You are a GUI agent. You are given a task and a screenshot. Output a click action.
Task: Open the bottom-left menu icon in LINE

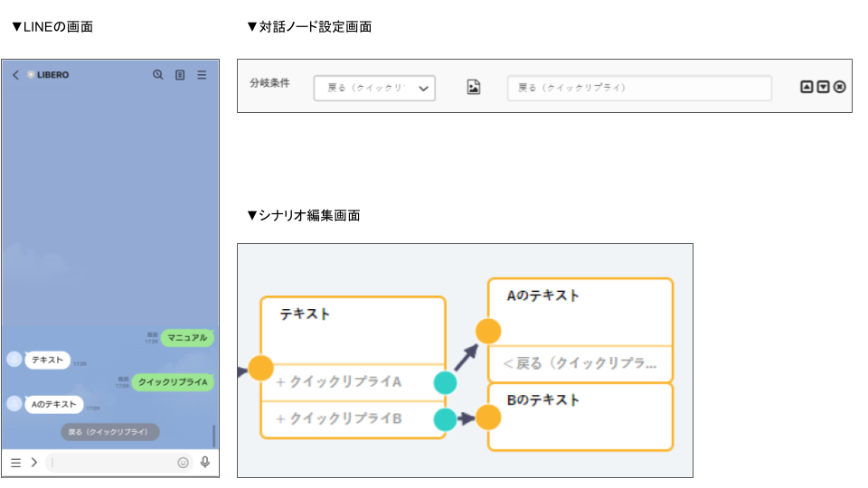pos(15,462)
